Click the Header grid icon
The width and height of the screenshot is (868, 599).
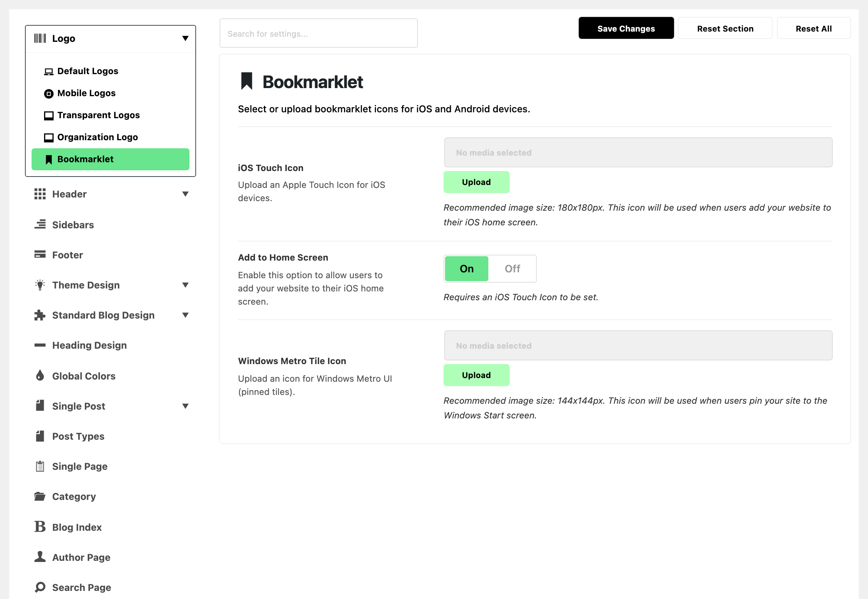(40, 194)
